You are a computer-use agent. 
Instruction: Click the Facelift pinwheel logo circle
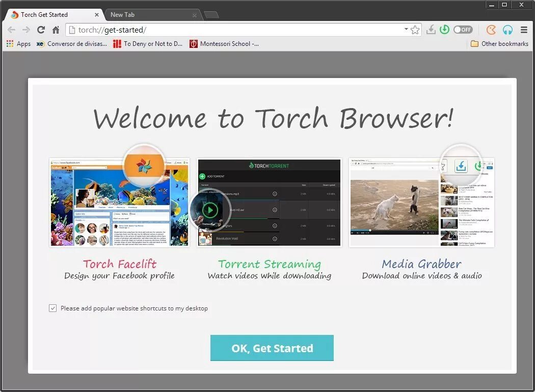click(144, 166)
